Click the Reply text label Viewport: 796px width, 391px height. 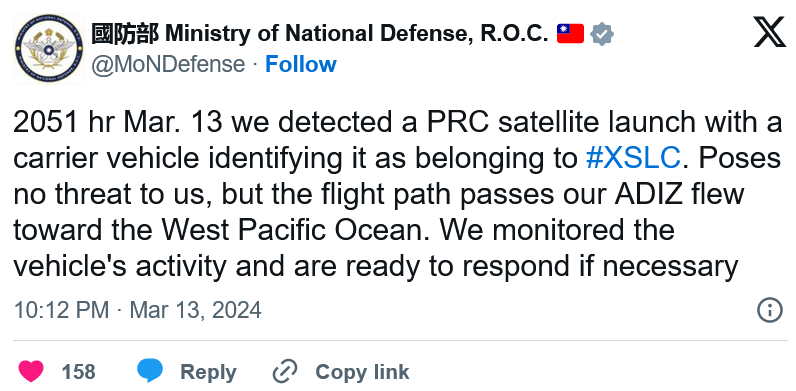point(208,372)
